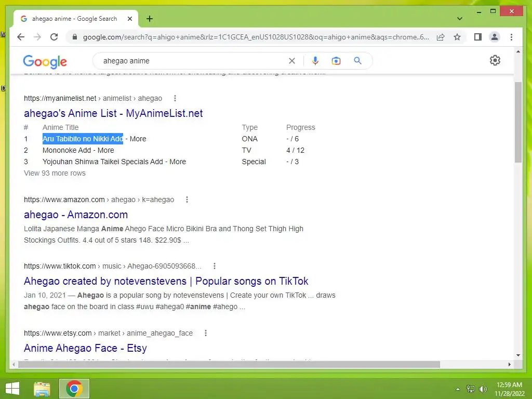532x399 pixels.
Task: Click the Special type cell
Action: tap(254, 162)
